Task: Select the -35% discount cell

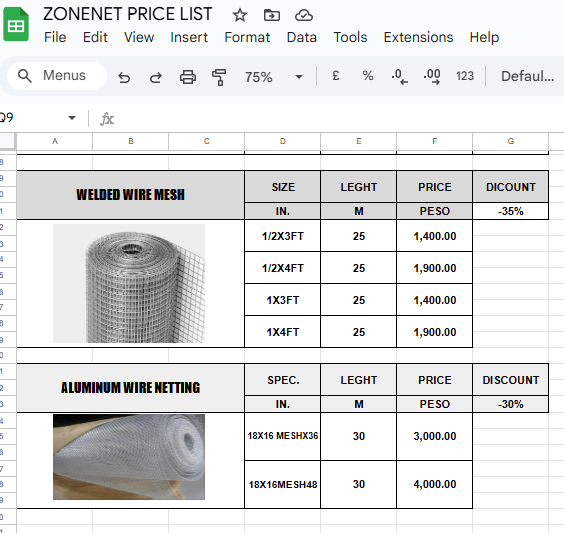Action: pyautogui.click(x=510, y=211)
